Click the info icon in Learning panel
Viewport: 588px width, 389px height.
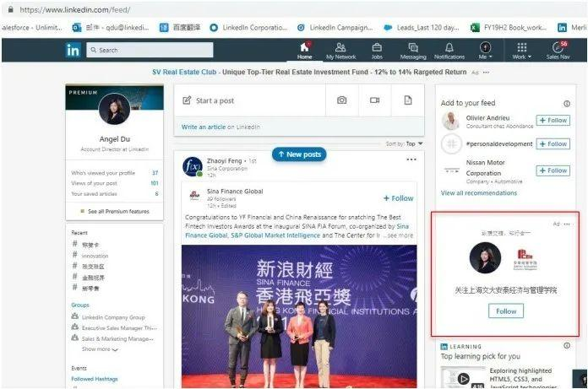click(x=567, y=346)
